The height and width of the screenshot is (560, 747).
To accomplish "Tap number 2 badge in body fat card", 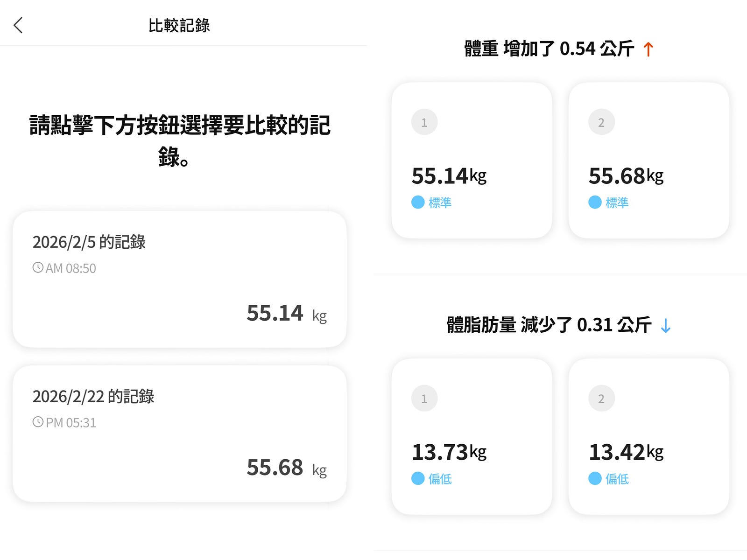I will coord(601,399).
